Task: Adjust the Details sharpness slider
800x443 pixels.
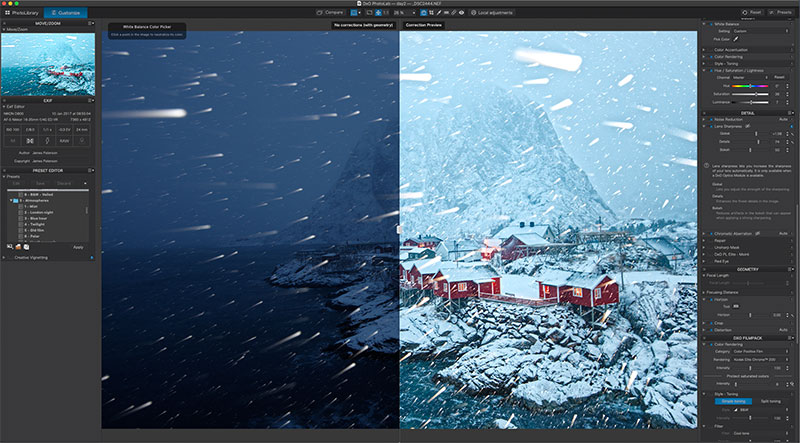Action: pyautogui.click(x=750, y=142)
